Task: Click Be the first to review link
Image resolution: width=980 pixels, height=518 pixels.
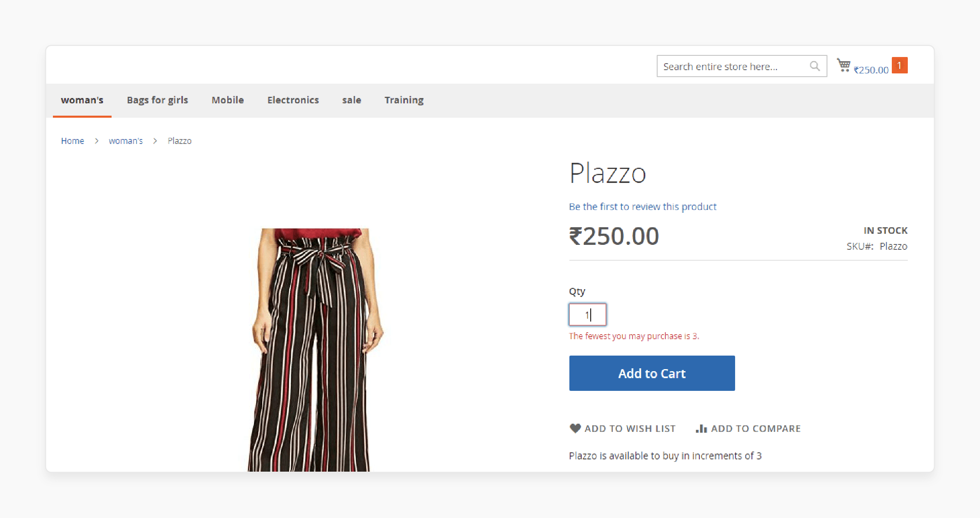Action: [642, 206]
